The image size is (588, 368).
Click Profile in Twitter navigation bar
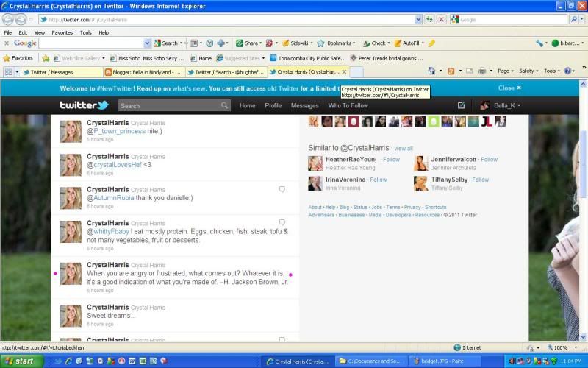(x=273, y=105)
